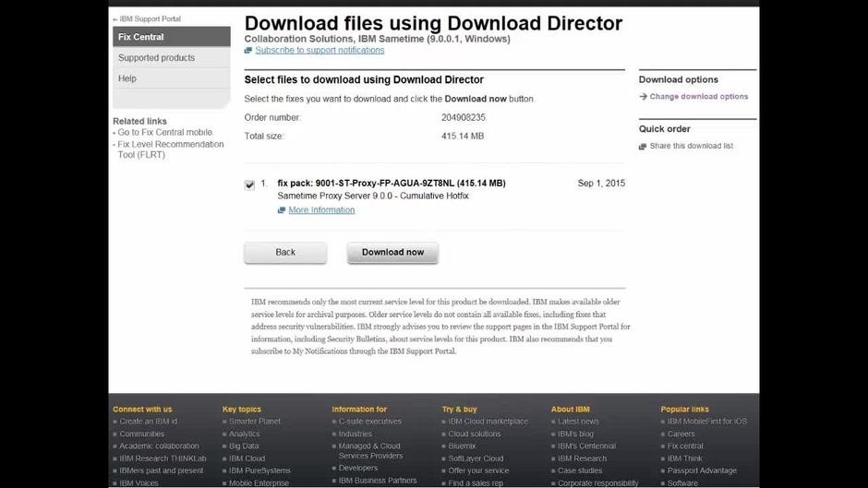Click the Change download options arrow icon
The height and width of the screenshot is (488, 868).
[x=643, y=96]
